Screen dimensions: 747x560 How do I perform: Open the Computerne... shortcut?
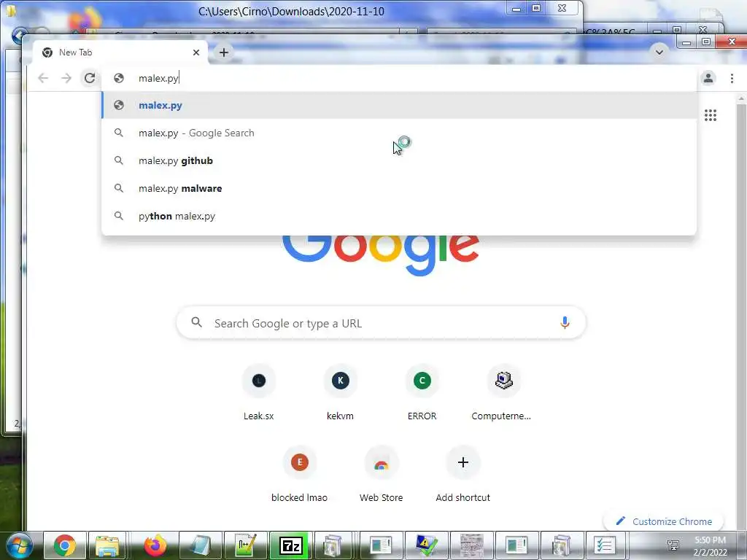click(x=503, y=392)
